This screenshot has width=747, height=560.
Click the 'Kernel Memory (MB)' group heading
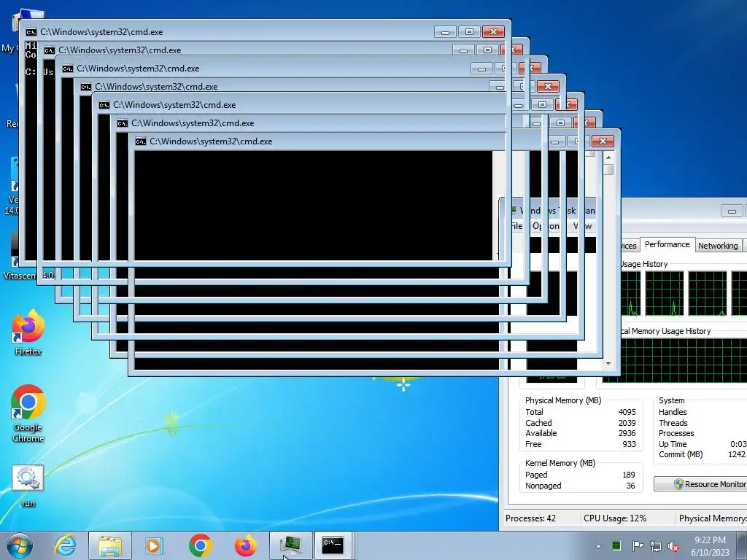(560, 463)
